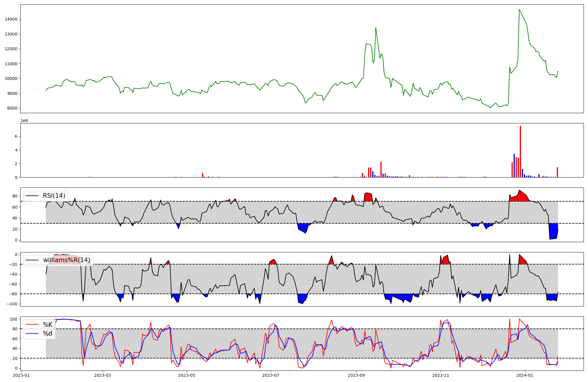Click the 2023-09 date tick label

[356, 375]
